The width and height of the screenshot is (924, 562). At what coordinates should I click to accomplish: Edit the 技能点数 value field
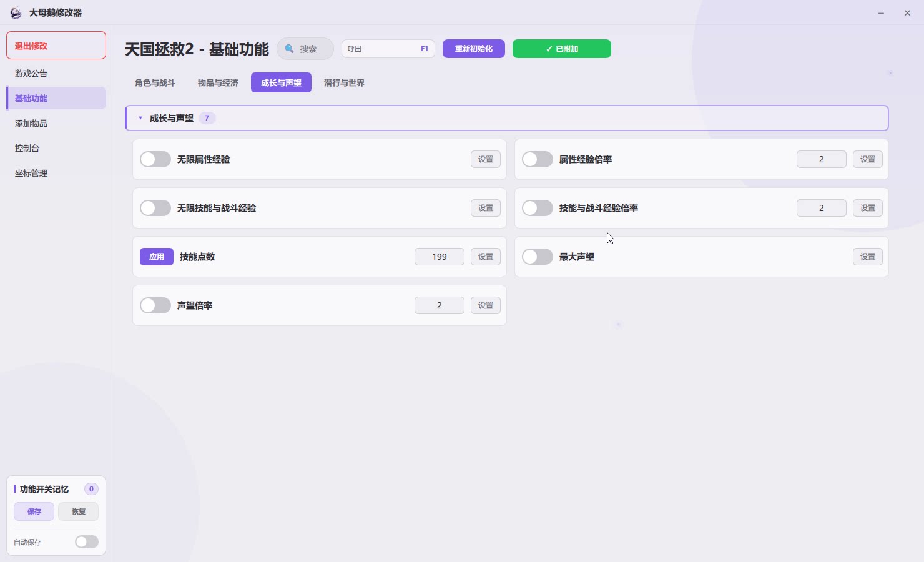click(x=440, y=257)
